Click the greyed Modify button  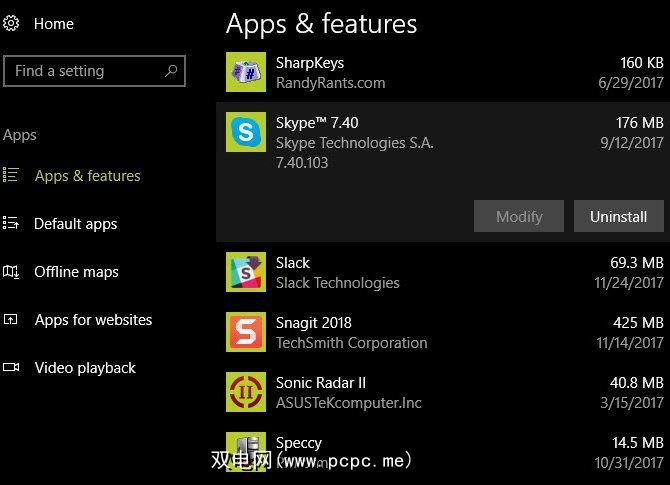click(519, 216)
